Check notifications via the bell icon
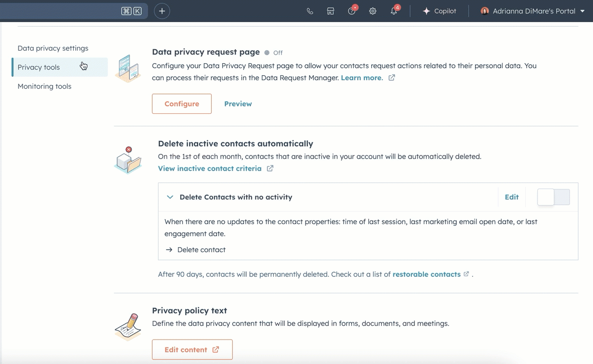This screenshot has width=593, height=364. pyautogui.click(x=394, y=11)
